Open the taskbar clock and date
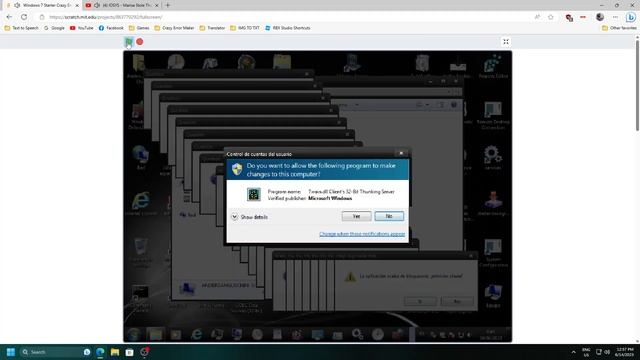 (624, 352)
